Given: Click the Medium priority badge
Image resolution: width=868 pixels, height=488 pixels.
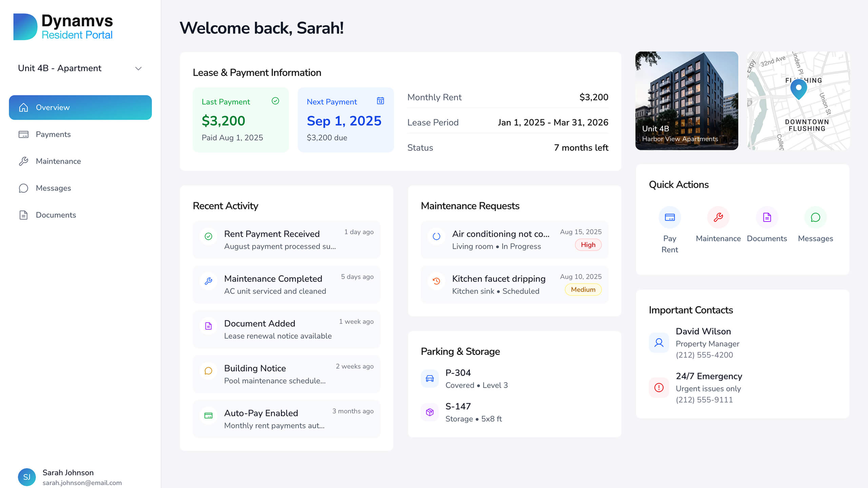Looking at the screenshot, I should coord(583,289).
